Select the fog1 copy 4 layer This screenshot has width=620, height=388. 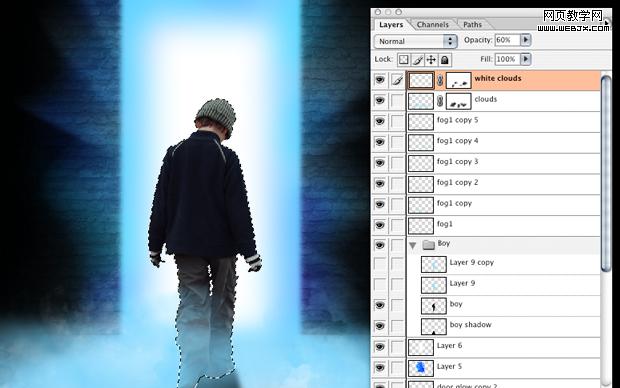pos(503,142)
